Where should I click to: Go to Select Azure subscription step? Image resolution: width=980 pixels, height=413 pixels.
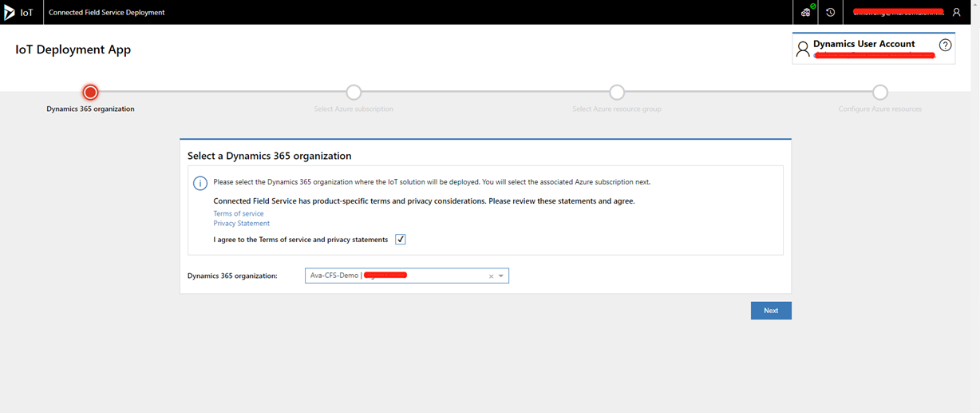point(354,93)
